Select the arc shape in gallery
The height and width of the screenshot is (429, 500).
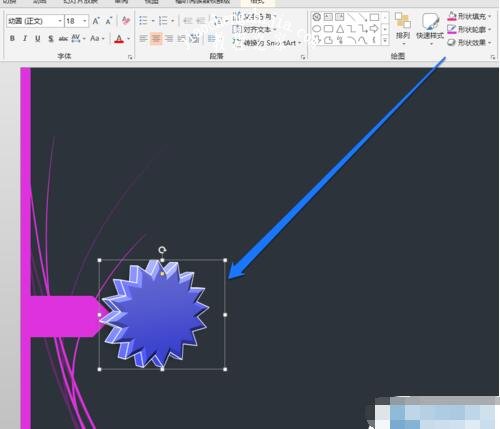pyautogui.click(x=351, y=40)
